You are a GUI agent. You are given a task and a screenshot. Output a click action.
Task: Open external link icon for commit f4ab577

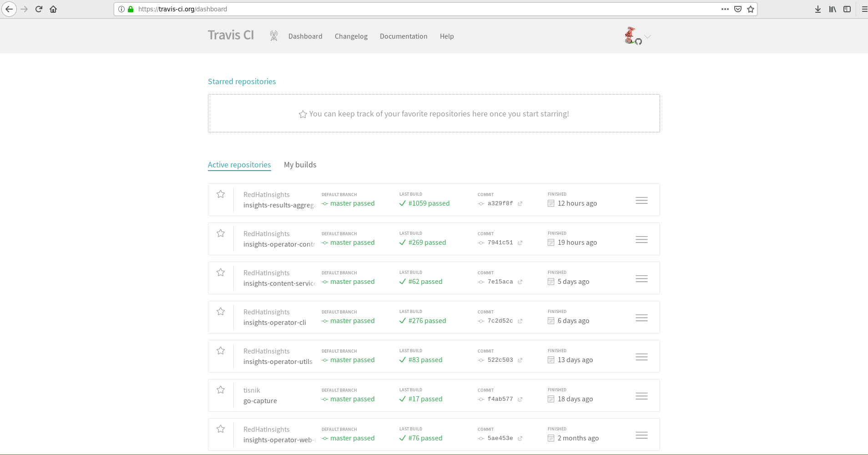pos(520,399)
